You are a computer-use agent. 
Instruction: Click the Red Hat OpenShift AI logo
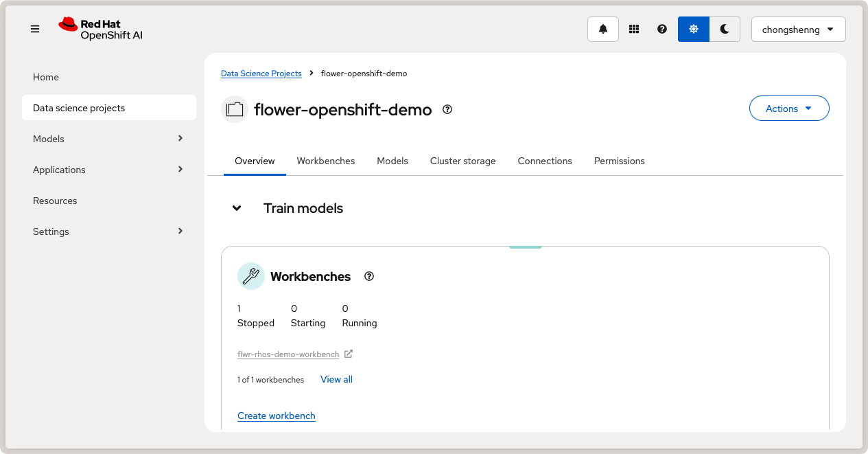tap(101, 29)
